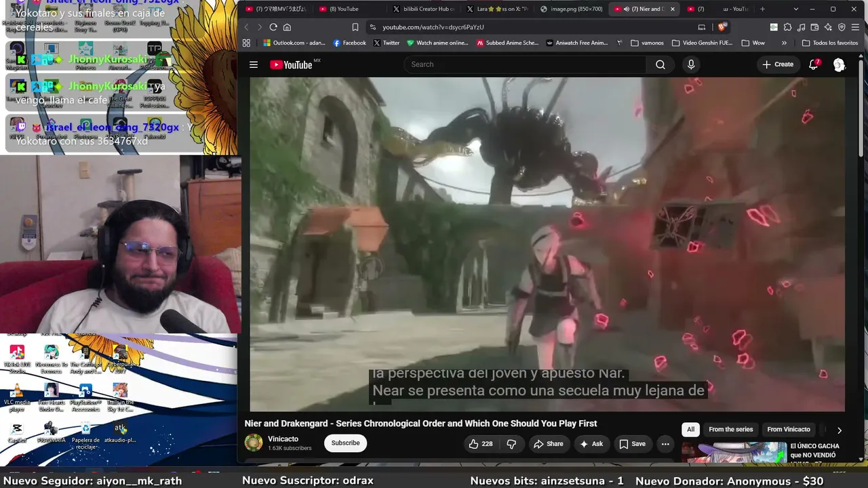The width and height of the screenshot is (868, 488).
Task: Like the video with thumbs-up 228
Action: tap(481, 444)
